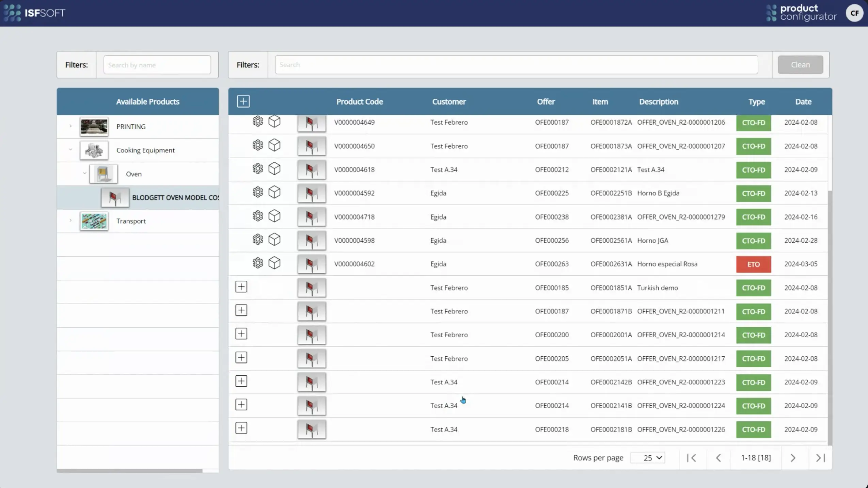Expand the Turkish demo offer row
Image resolution: width=868 pixels, height=488 pixels.
point(241,287)
